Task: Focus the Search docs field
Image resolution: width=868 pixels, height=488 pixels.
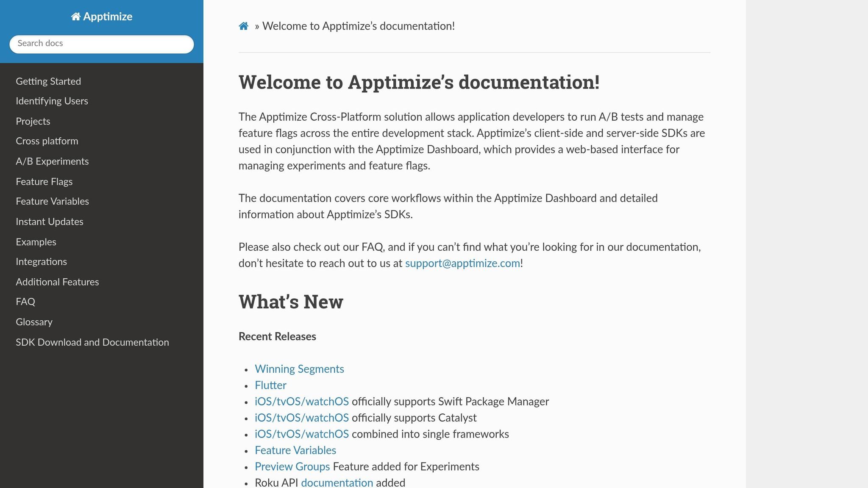Action: (102, 44)
